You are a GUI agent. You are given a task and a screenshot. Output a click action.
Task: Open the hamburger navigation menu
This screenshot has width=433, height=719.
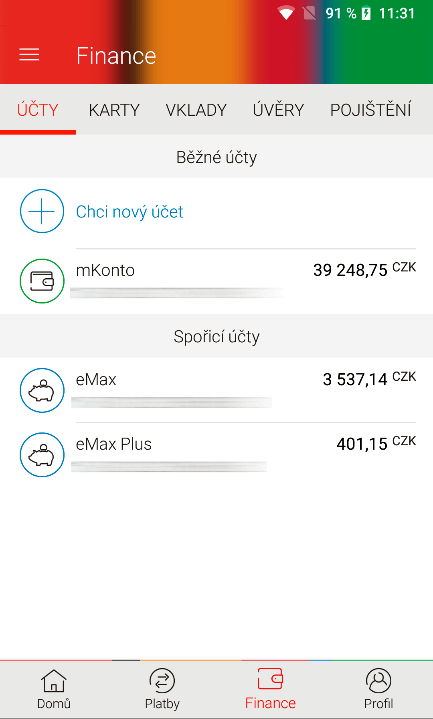pos(29,55)
